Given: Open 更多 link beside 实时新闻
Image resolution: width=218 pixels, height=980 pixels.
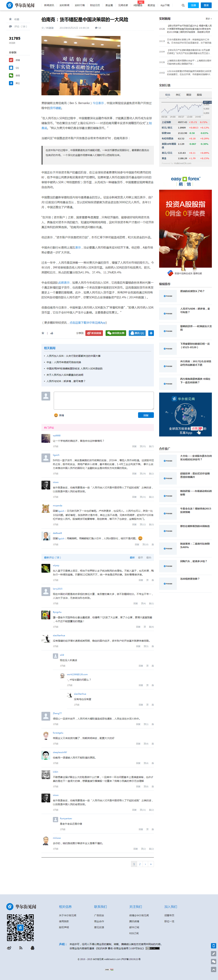Looking at the screenshot, I should (208, 19).
